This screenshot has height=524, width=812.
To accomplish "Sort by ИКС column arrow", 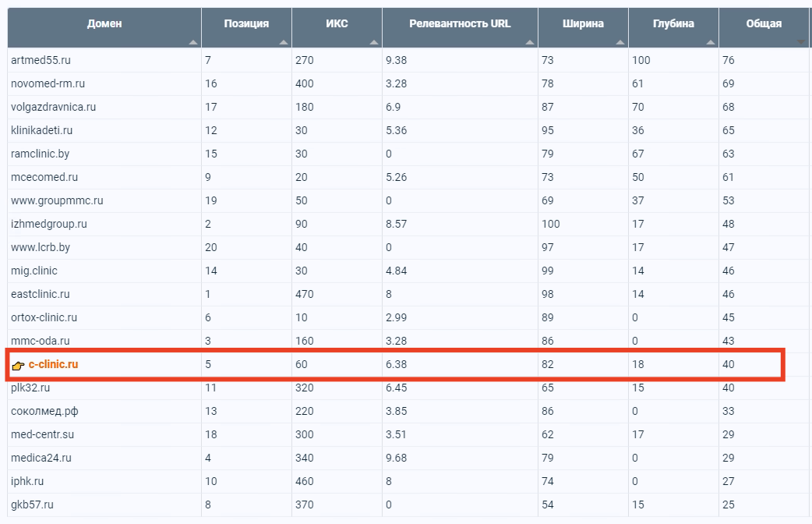I will pyautogui.click(x=374, y=42).
